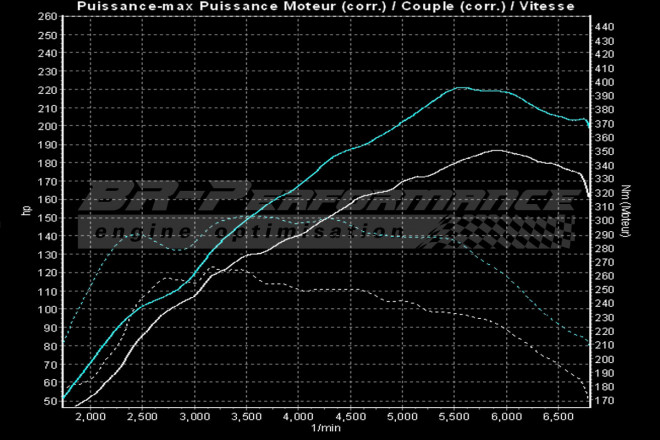Click the 440 Nm value on right axis
This screenshot has width=660, height=440.
[x=607, y=27]
